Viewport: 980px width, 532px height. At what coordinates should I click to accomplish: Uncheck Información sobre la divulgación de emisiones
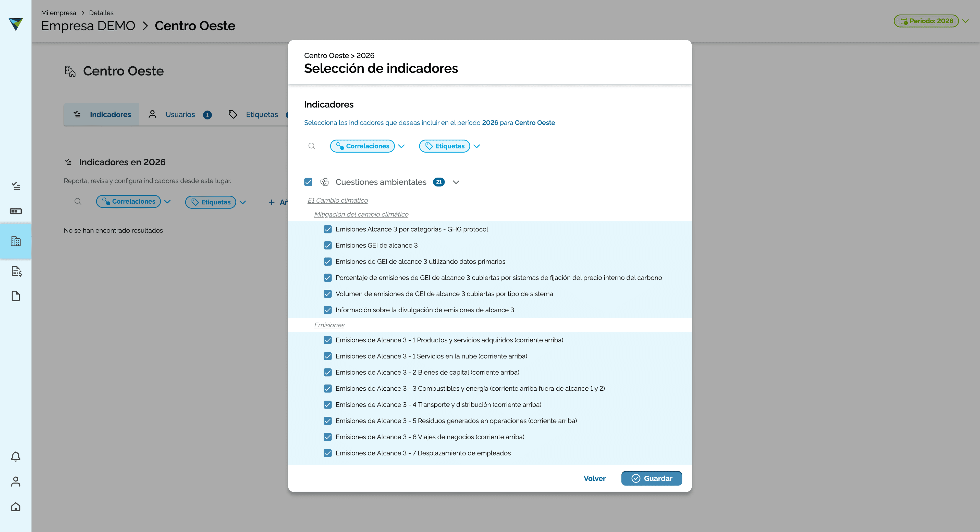pyautogui.click(x=327, y=310)
